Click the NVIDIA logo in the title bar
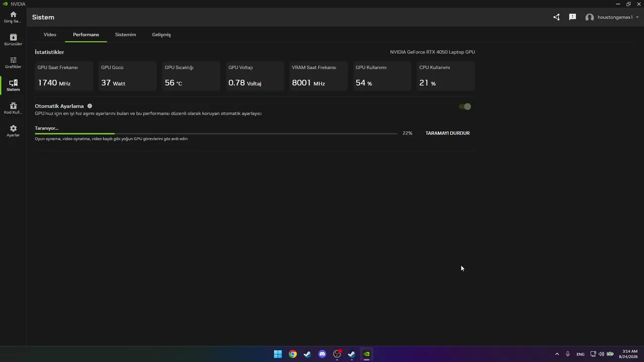Screen dimensions: 644x362 [x=5, y=4]
